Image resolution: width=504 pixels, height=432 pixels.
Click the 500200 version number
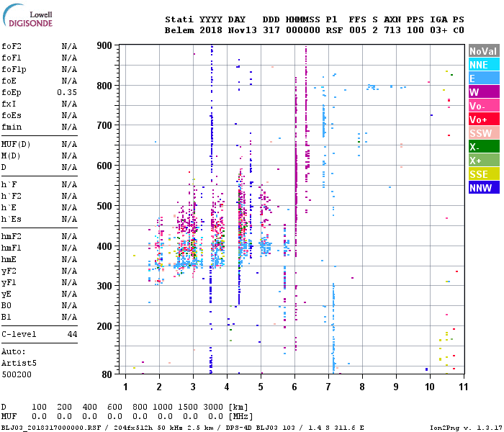[17, 374]
